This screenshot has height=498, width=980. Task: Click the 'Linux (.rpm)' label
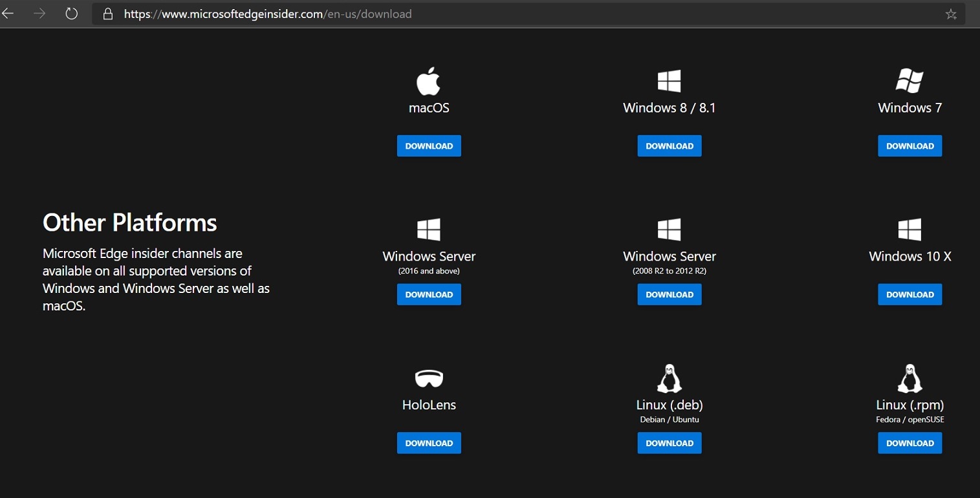910,405
